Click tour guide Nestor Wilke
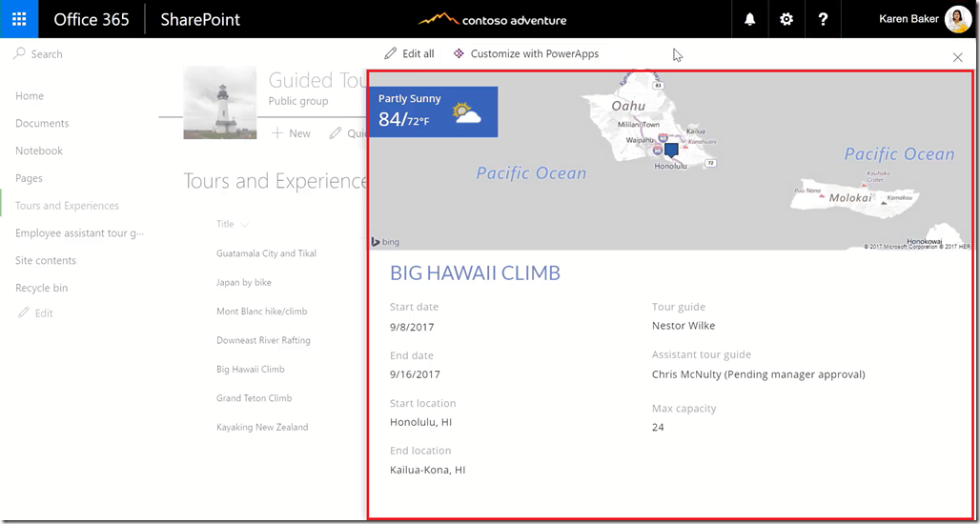The image size is (980, 524). tap(684, 326)
